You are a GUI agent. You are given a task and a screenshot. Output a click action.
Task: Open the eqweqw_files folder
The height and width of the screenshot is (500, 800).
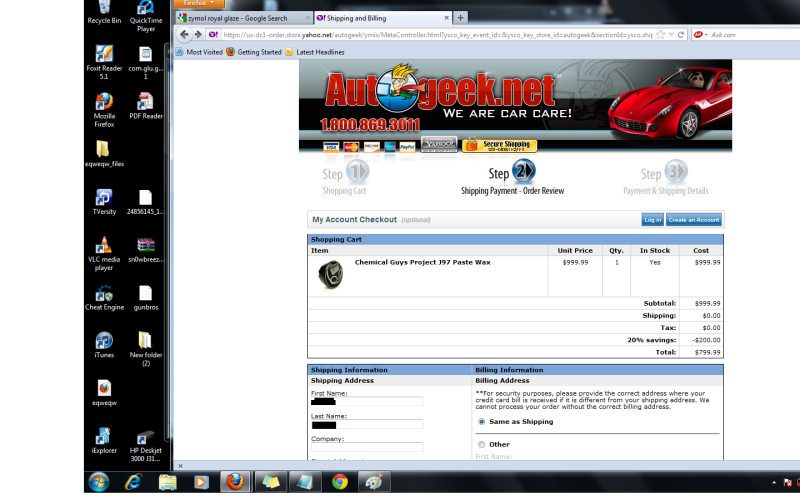tap(104, 154)
